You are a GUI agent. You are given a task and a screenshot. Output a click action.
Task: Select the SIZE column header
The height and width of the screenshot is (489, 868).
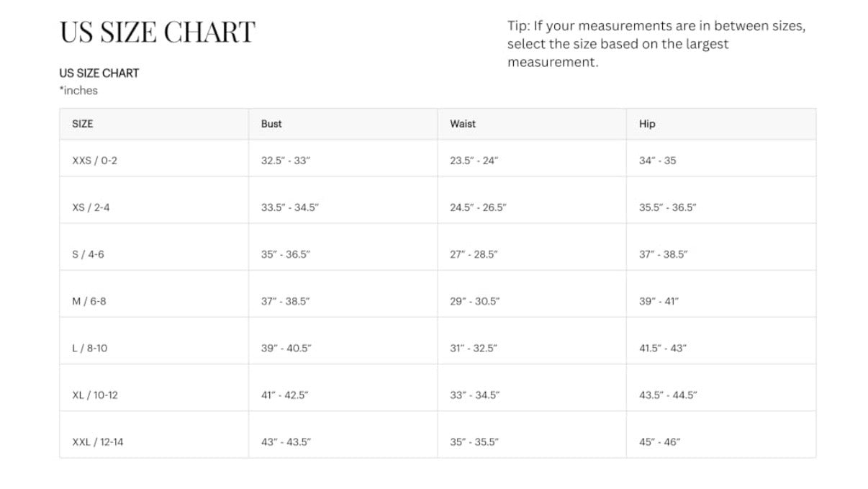pos(83,124)
